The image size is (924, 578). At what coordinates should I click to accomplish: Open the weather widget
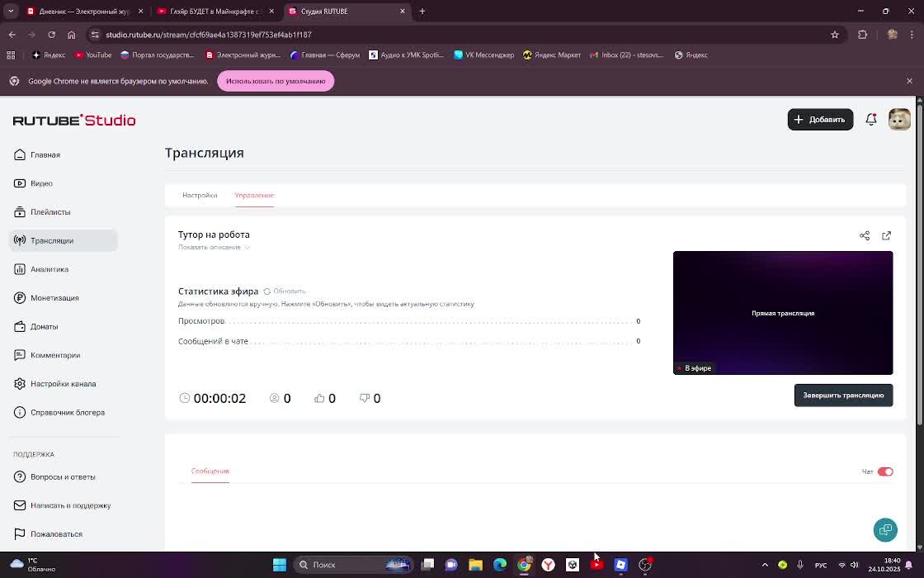point(34,565)
